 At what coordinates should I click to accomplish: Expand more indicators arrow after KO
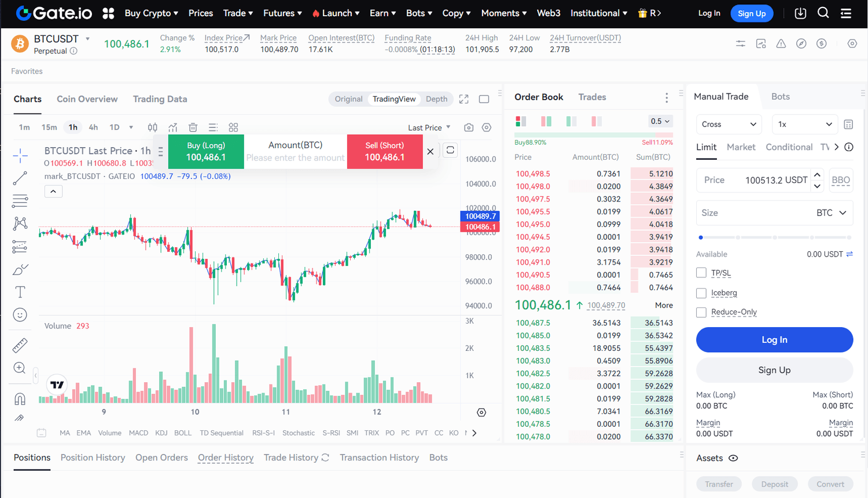tap(475, 433)
